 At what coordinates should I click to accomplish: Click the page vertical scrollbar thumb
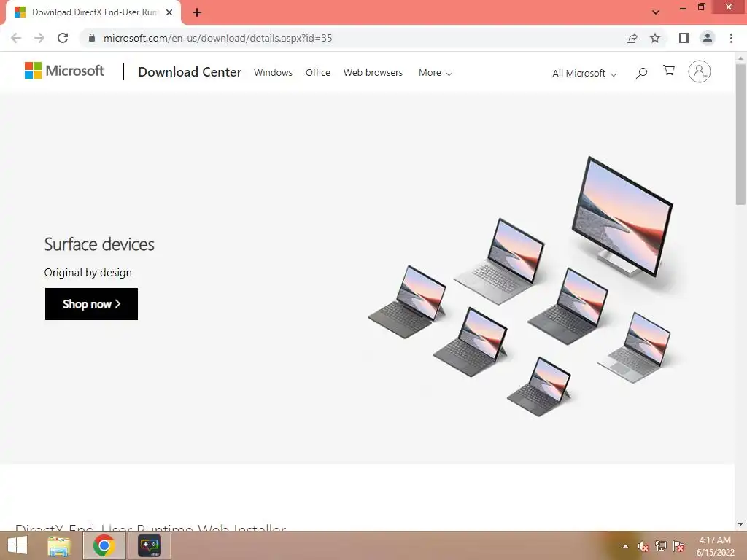tap(740, 134)
